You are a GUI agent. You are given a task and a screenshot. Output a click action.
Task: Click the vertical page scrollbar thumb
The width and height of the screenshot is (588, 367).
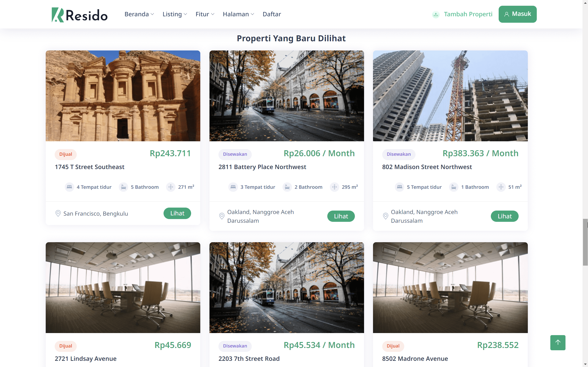coord(585,242)
